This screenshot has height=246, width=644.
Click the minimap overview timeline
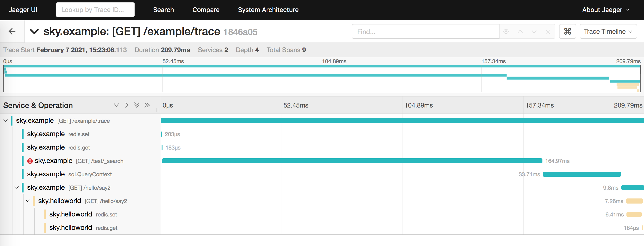coord(322,78)
